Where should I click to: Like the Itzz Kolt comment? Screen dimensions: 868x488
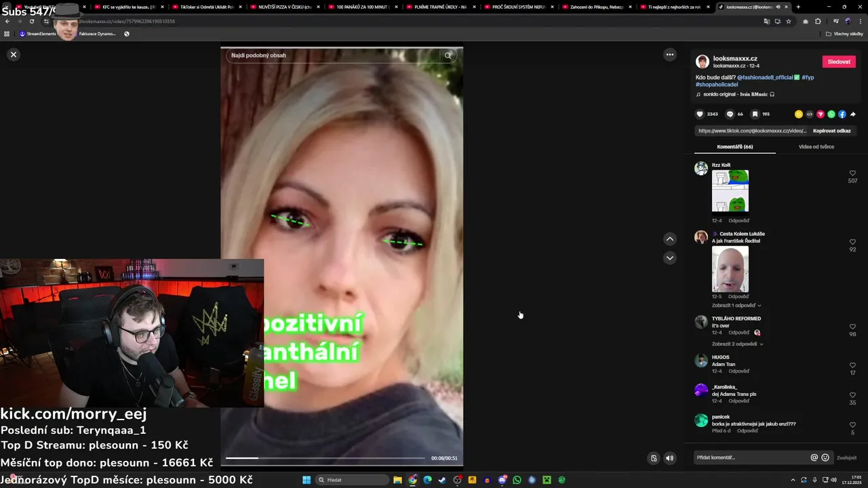(x=852, y=174)
